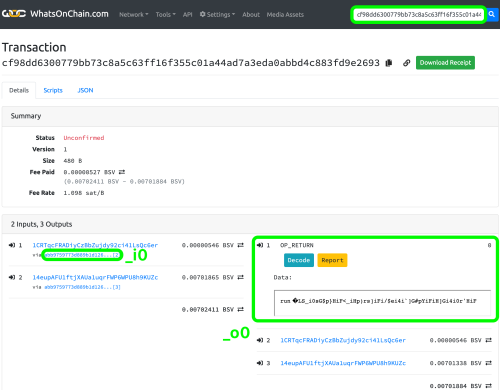Click the OP_RETURN label
The image size is (500, 390).
point(297,245)
